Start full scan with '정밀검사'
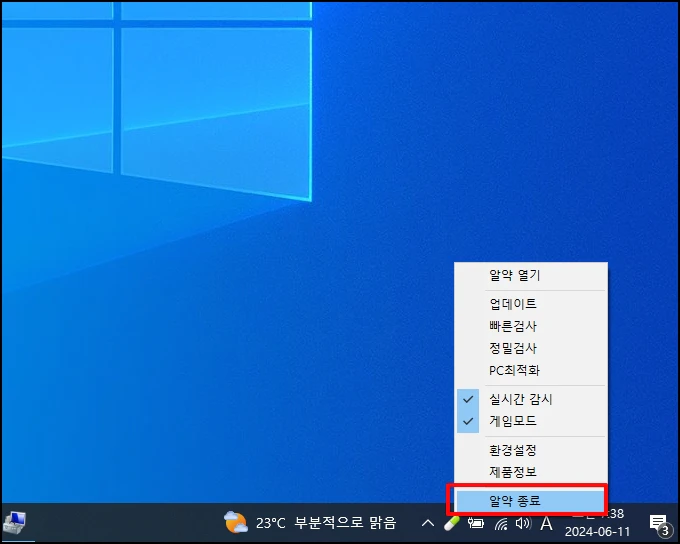680x544 pixels. tap(530, 348)
